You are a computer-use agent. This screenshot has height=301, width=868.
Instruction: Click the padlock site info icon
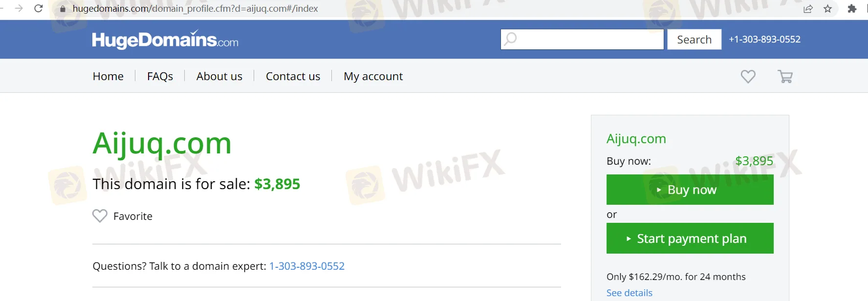[63, 9]
